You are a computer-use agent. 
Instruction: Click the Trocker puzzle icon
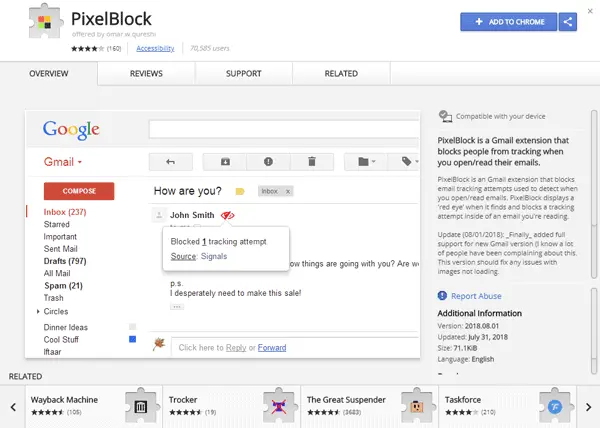(279, 406)
